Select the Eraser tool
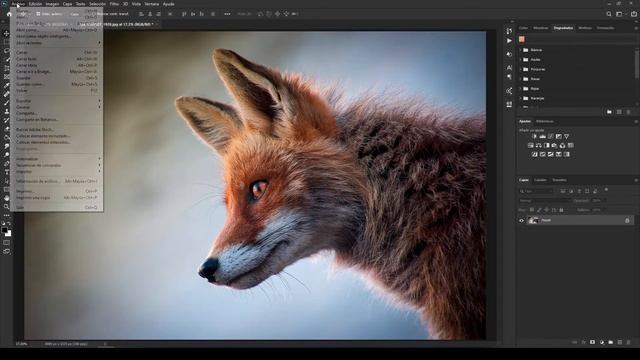This screenshot has height=360, width=640. click(x=7, y=129)
